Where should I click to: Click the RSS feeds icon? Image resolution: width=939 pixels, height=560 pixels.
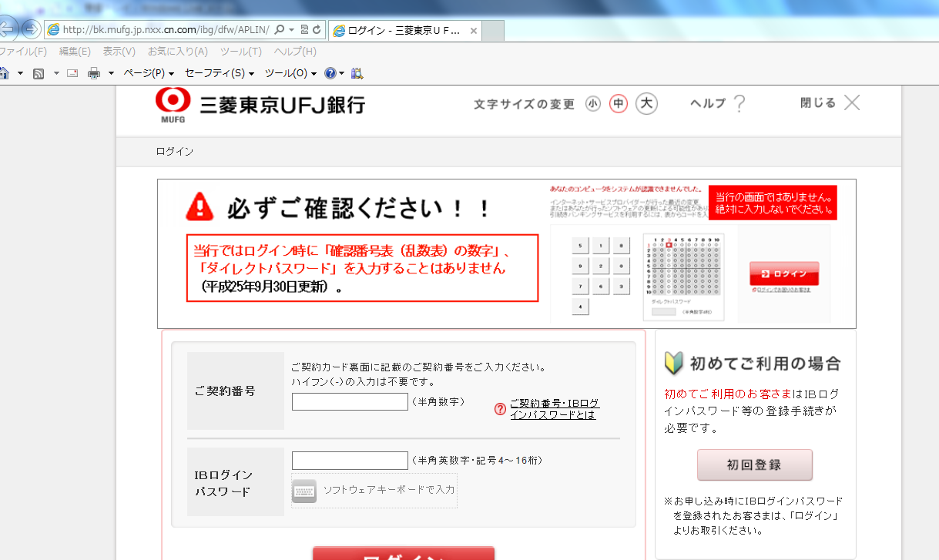point(38,73)
